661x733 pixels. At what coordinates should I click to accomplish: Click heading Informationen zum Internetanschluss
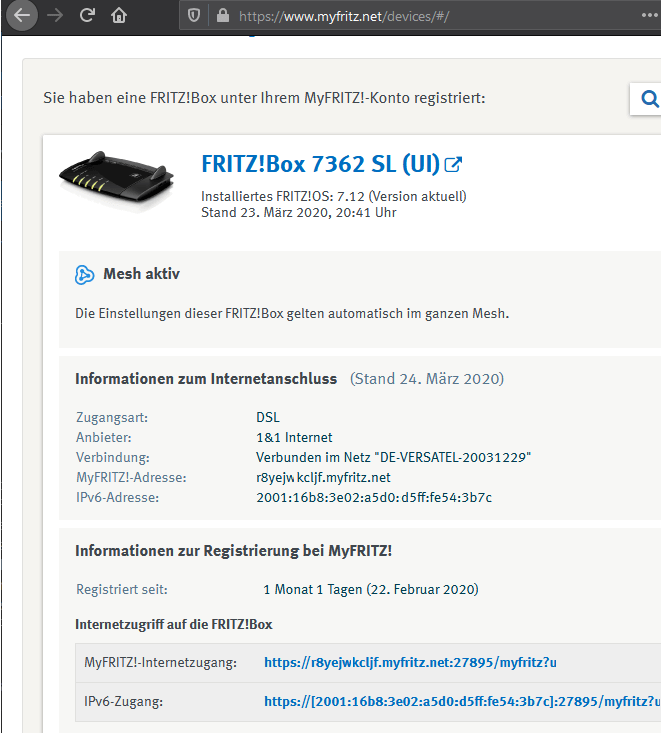(206, 379)
